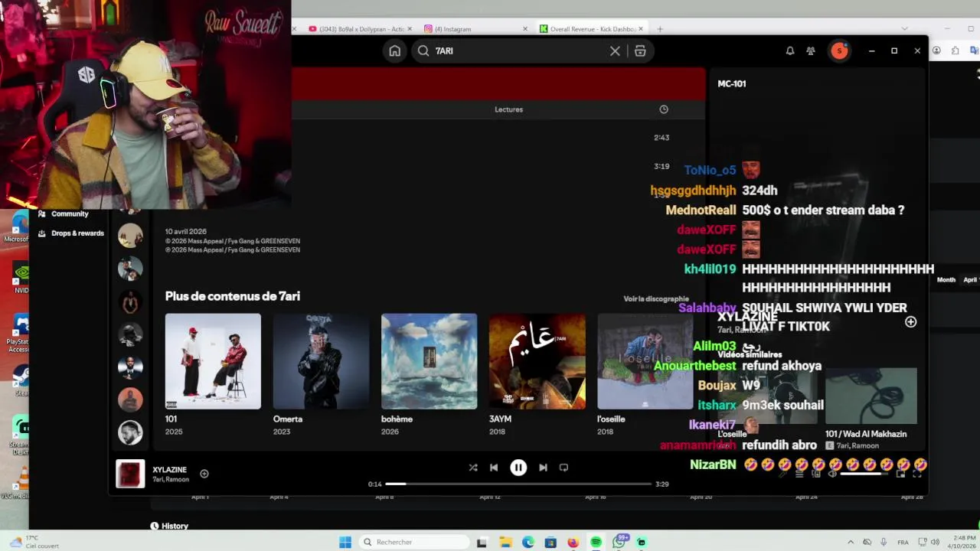The image size is (980, 551).
Task: Go to Spotify Home icon
Action: coord(394,51)
